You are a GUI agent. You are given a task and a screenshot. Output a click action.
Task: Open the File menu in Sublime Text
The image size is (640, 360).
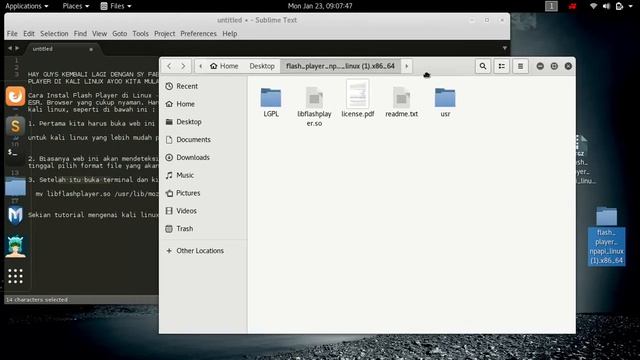12,33
